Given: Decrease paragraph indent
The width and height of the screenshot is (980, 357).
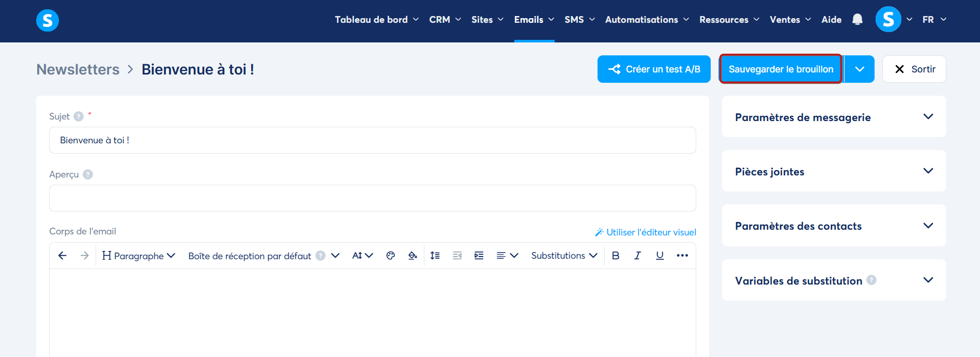Looking at the screenshot, I should point(457,256).
